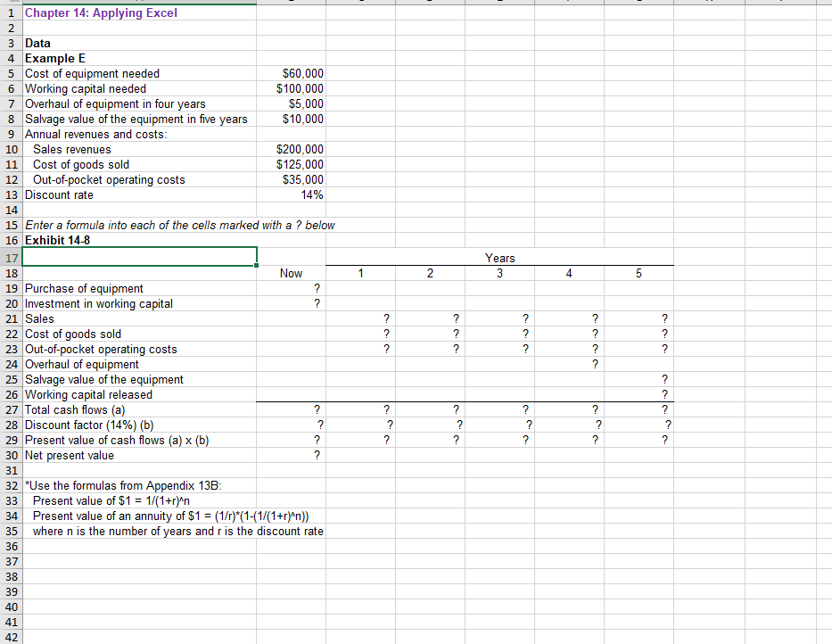The width and height of the screenshot is (832, 644).
Task: Select Total cash flows '?' in Now column
Action: pos(291,410)
